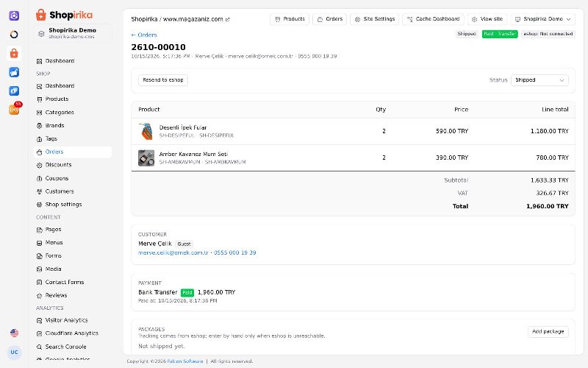Viewport: 588px width, 368px height.
Task: Open Customers in the sidebar
Action: [x=60, y=191]
